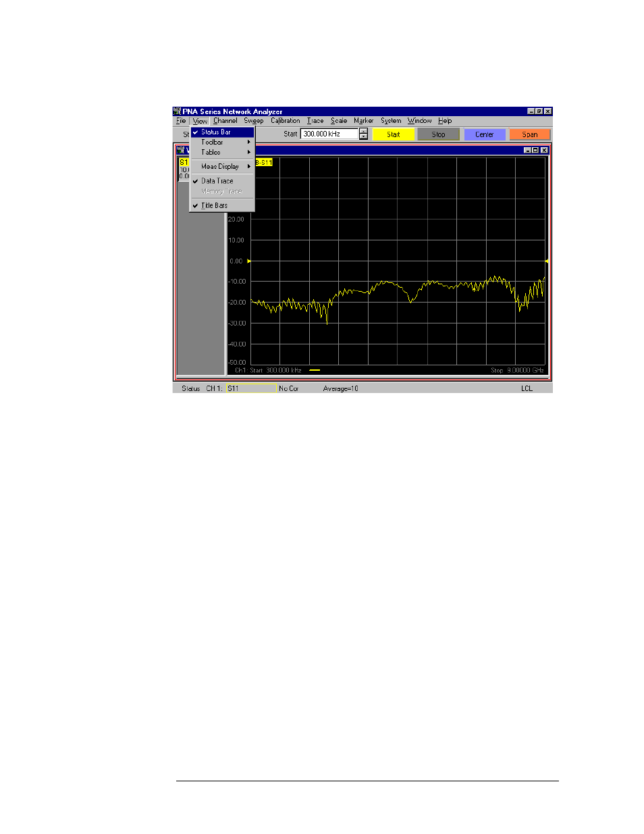This screenshot has height=834, width=644.
Task: Click the 'CH 1:' status label
Action: pyautogui.click(x=215, y=389)
